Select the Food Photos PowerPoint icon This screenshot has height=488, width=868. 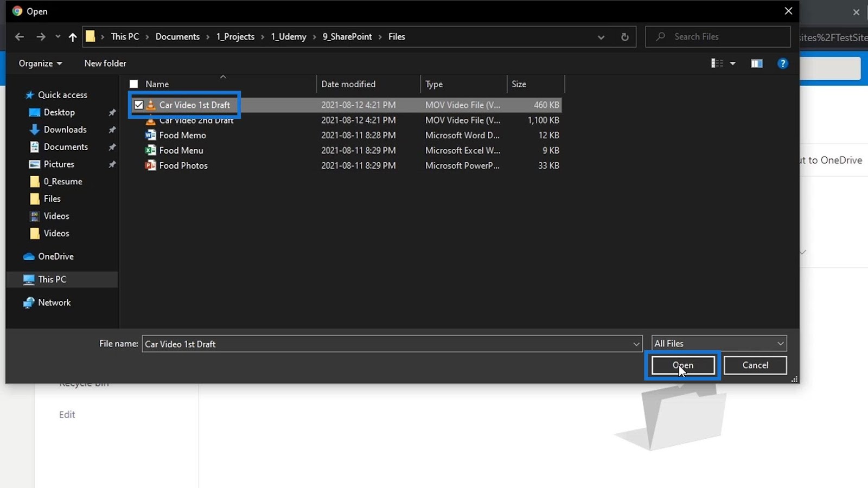[151, 165]
